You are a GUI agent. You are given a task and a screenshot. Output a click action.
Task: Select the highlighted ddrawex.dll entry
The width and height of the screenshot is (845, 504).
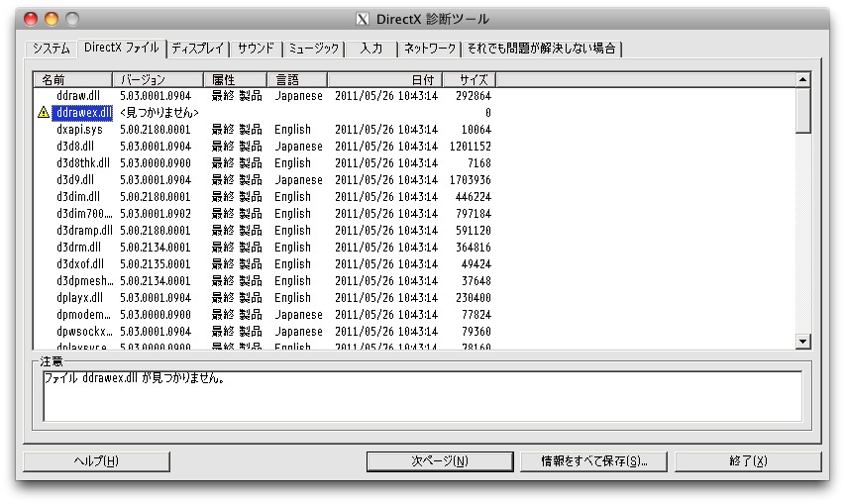(x=83, y=113)
